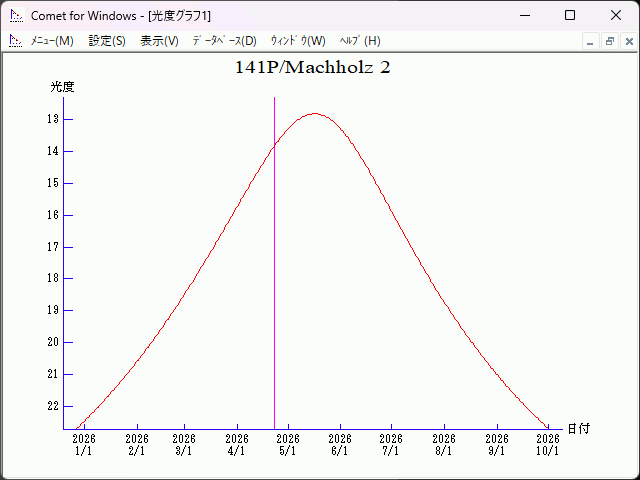The image size is (640, 480).
Task: Minimize the inner 光度グラフ1 child window
Action: pos(591,41)
